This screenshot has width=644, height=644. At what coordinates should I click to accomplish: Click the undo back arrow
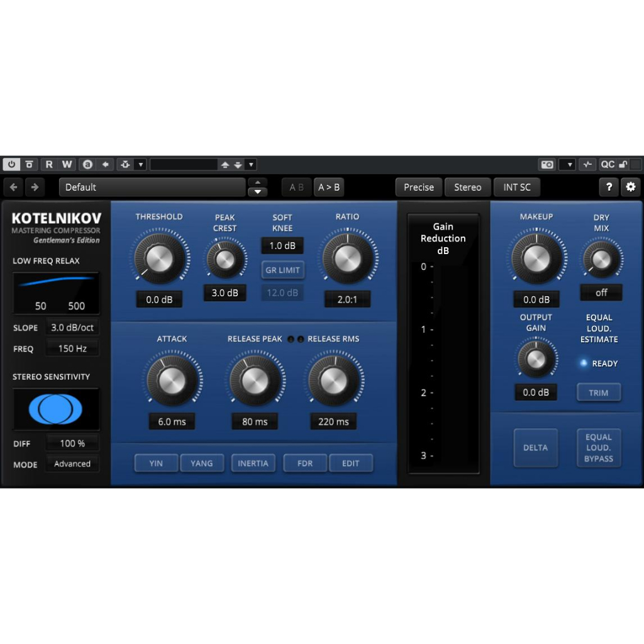14,187
